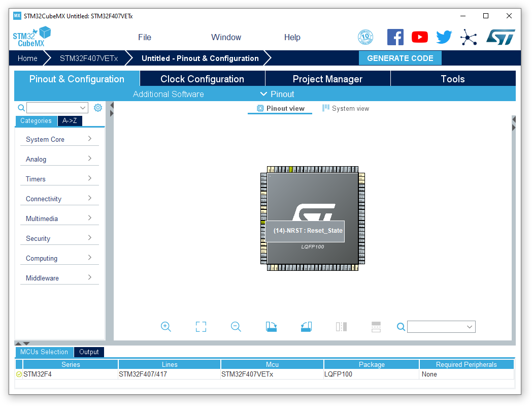Select the Categories tab
532x406 pixels.
point(36,120)
